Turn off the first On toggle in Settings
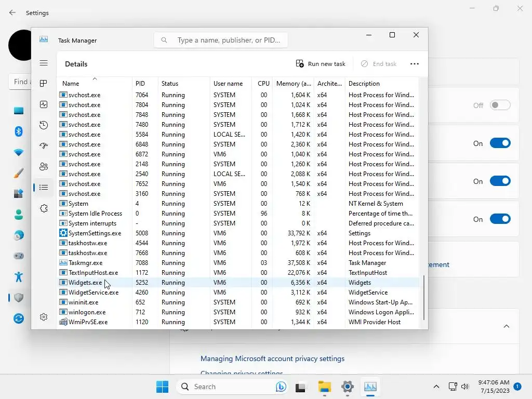 [500, 143]
